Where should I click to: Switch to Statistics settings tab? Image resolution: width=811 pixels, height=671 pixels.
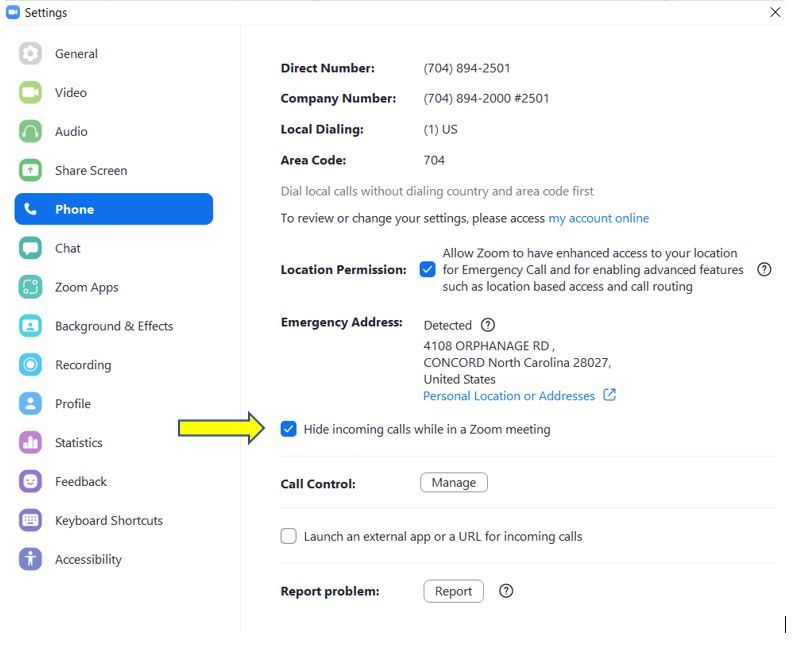pos(114,442)
